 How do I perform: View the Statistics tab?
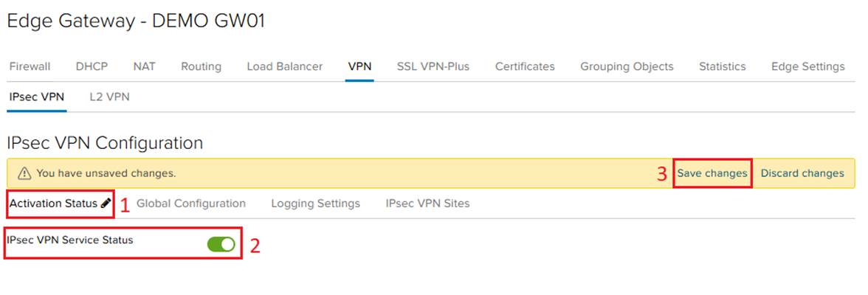click(x=722, y=66)
